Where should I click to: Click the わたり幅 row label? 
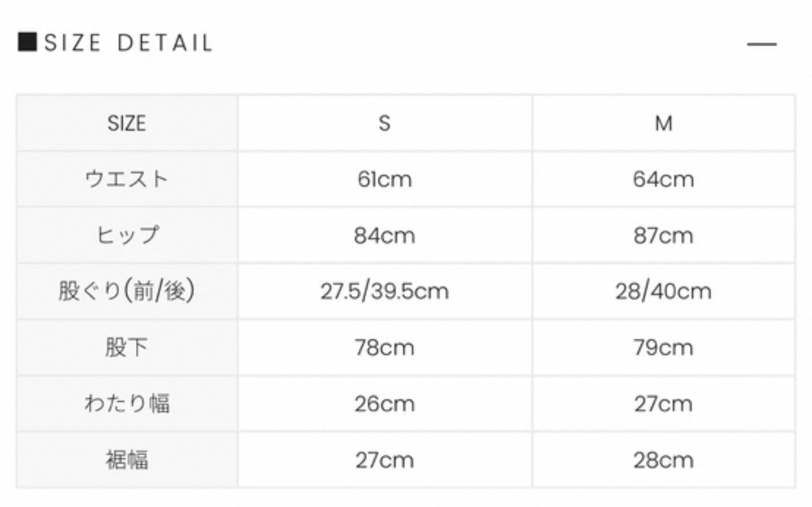127,403
